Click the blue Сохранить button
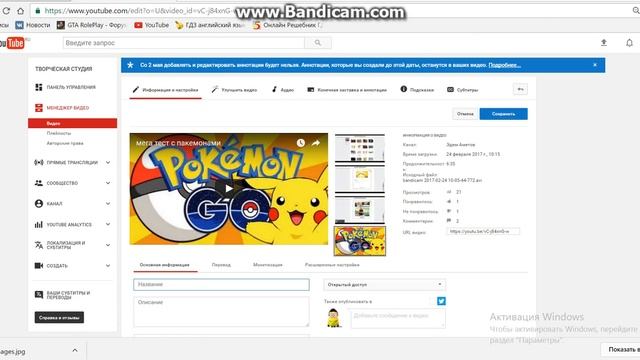Viewport: 640px width, 360px height. [x=503, y=114]
